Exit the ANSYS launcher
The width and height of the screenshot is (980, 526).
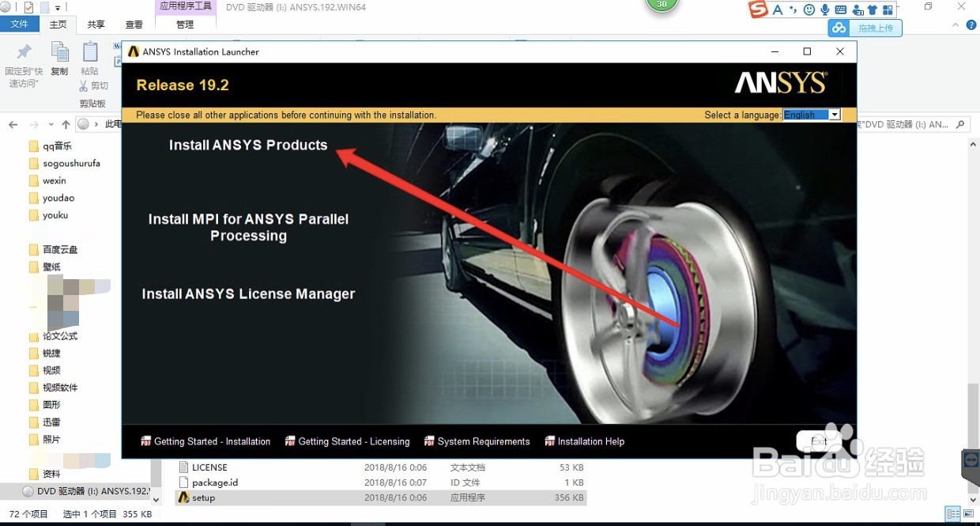tap(818, 441)
